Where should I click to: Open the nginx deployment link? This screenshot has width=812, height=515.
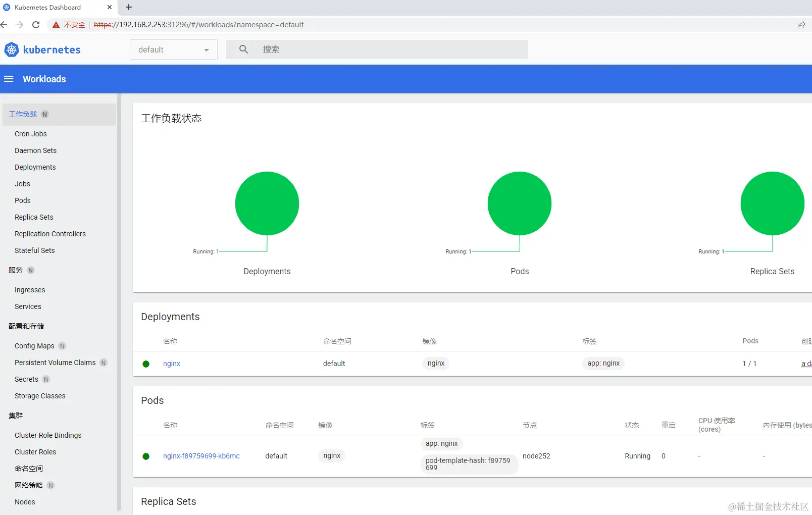tap(172, 364)
